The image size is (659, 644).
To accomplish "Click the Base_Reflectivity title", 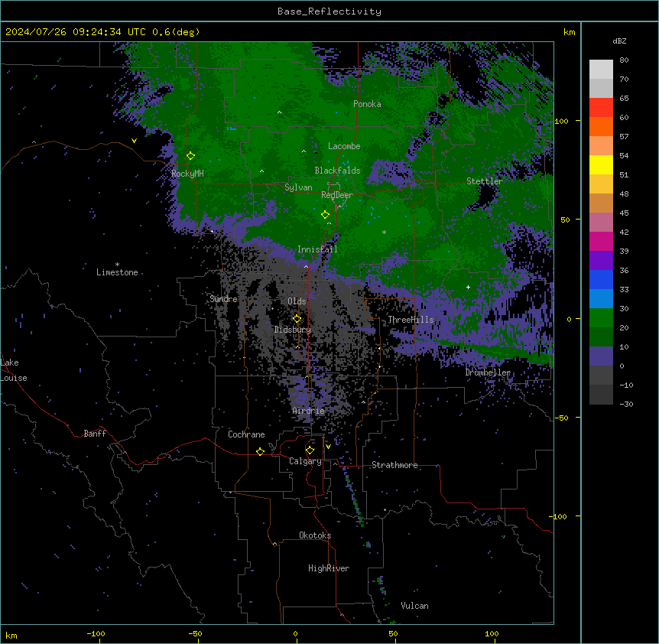I will tap(329, 11).
